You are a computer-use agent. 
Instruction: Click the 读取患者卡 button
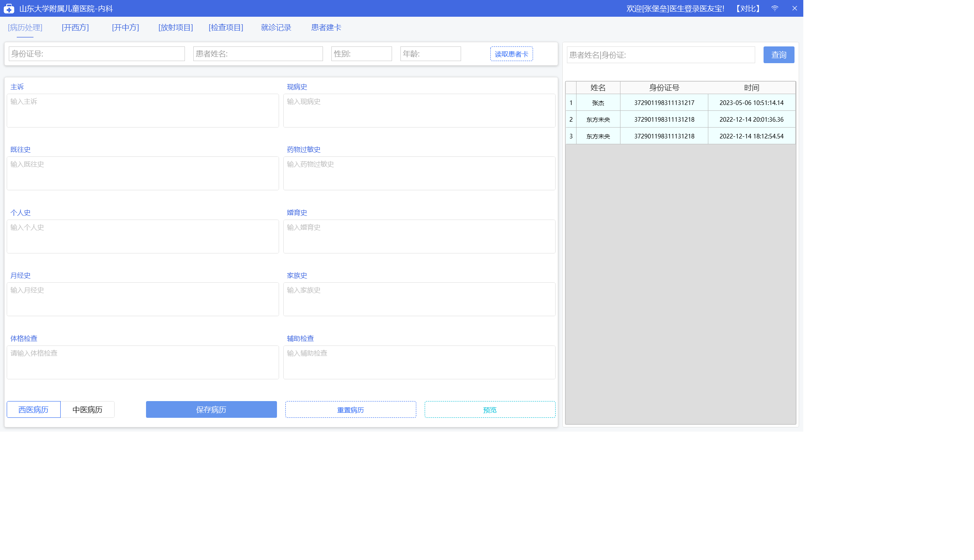(x=512, y=54)
